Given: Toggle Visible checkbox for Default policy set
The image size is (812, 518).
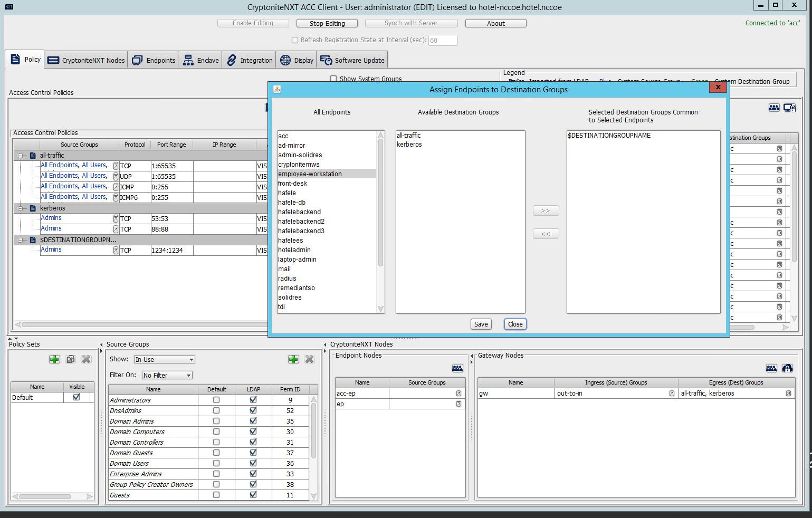Looking at the screenshot, I should click(77, 397).
